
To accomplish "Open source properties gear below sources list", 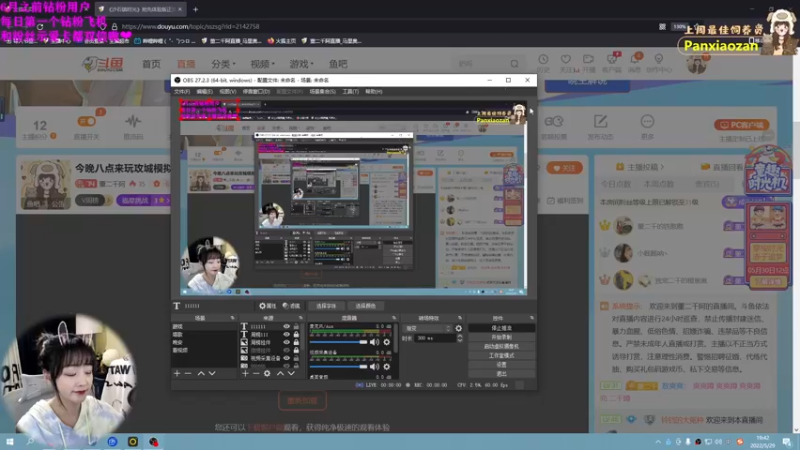I will (x=267, y=373).
